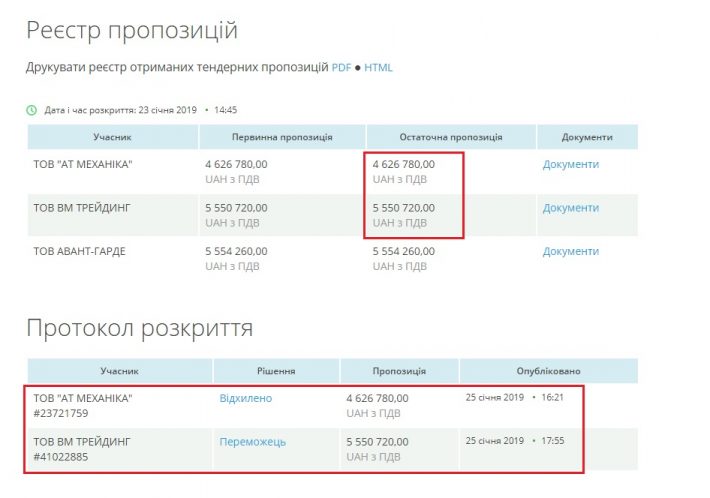
Task: Open the PDF version of the tender register
Action: (341, 67)
